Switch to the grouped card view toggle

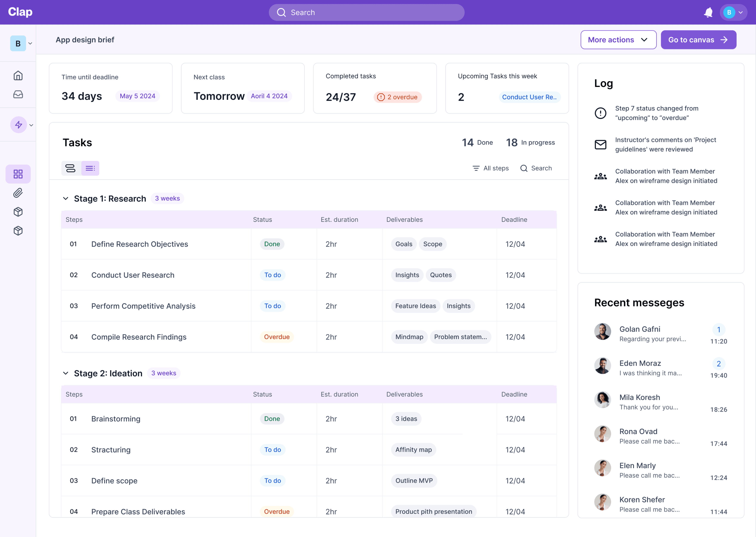[x=70, y=168]
